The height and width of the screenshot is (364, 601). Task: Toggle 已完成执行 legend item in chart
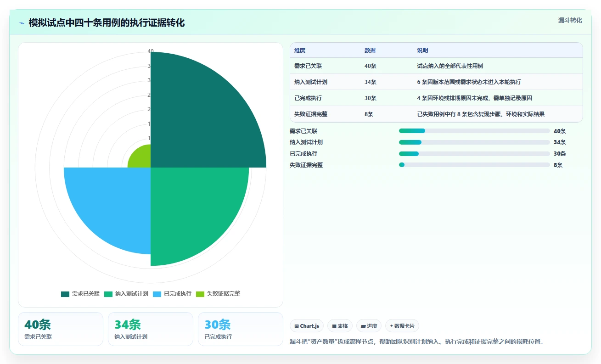tap(172, 294)
